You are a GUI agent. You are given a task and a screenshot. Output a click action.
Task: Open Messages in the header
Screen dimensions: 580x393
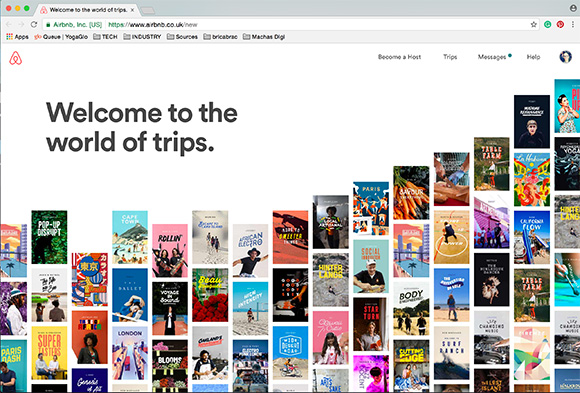pos(492,57)
